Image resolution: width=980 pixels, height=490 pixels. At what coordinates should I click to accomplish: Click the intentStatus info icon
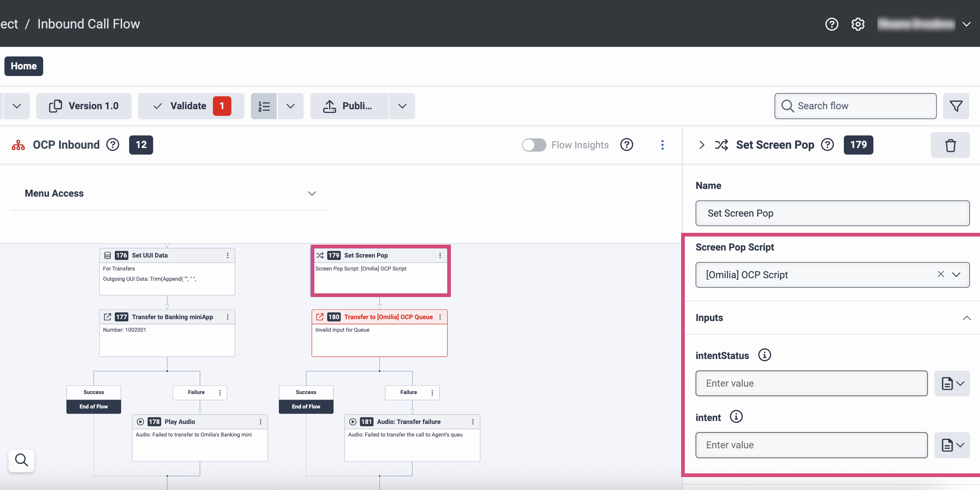coord(764,355)
